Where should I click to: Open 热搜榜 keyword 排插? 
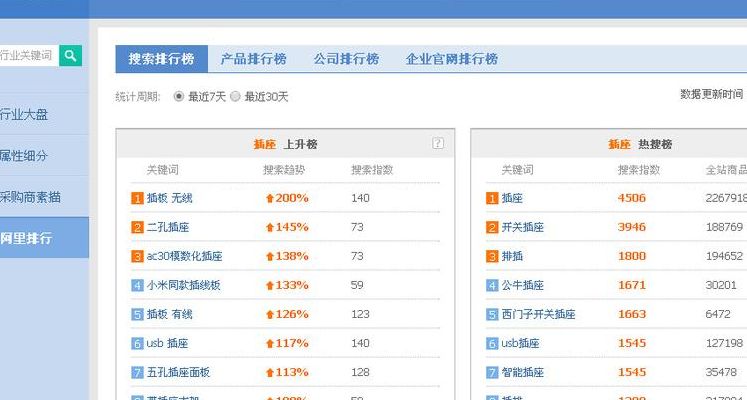(x=512, y=256)
